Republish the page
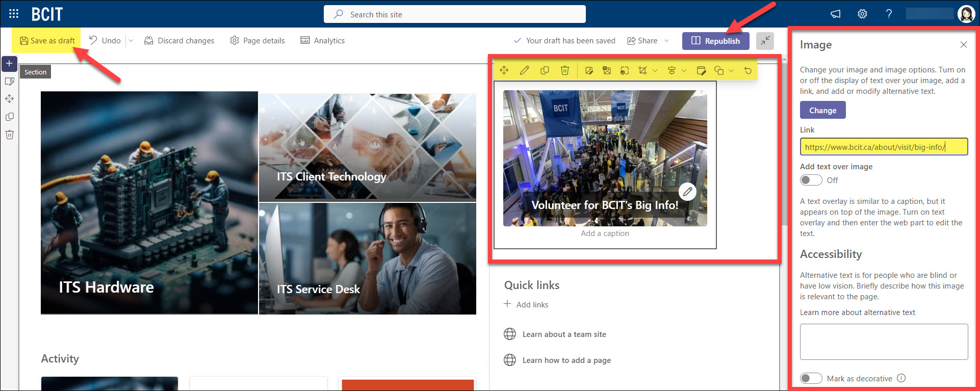The image size is (980, 391). [x=715, y=41]
